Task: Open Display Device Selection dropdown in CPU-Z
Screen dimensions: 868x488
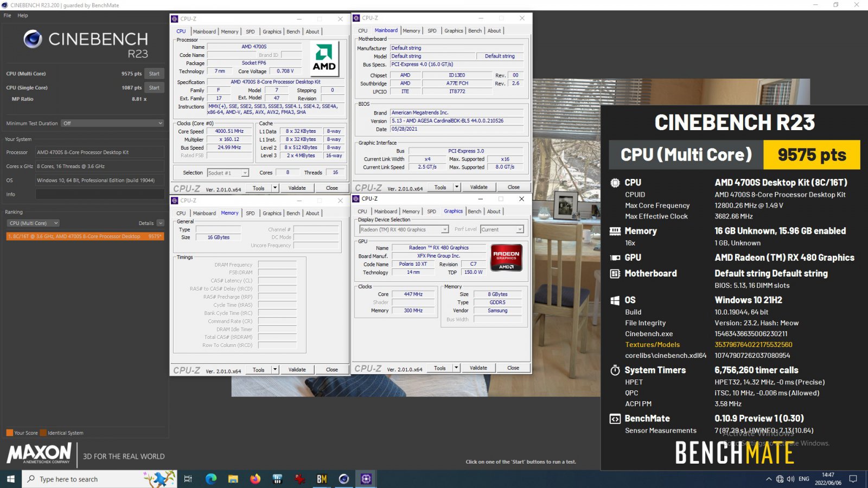Action: pos(404,229)
